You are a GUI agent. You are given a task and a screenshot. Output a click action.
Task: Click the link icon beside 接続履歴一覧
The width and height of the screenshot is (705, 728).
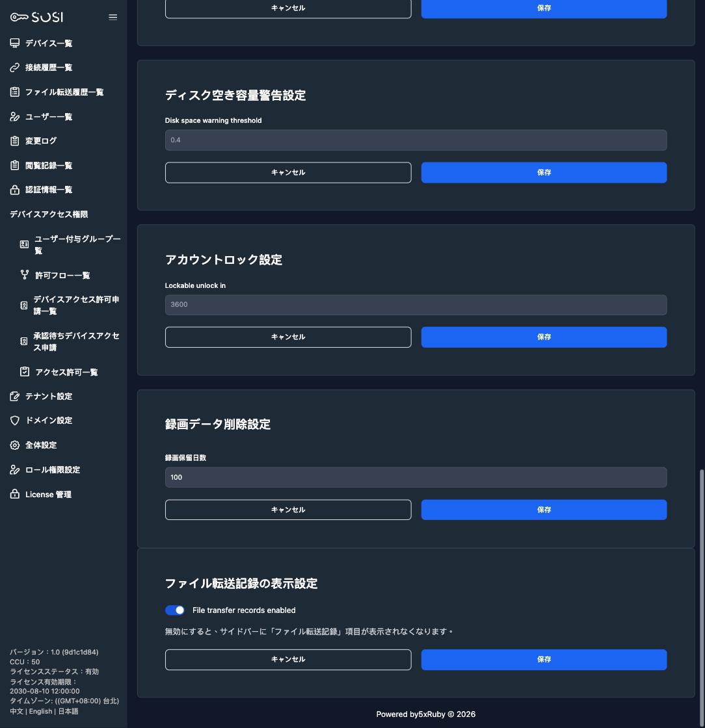(x=15, y=68)
